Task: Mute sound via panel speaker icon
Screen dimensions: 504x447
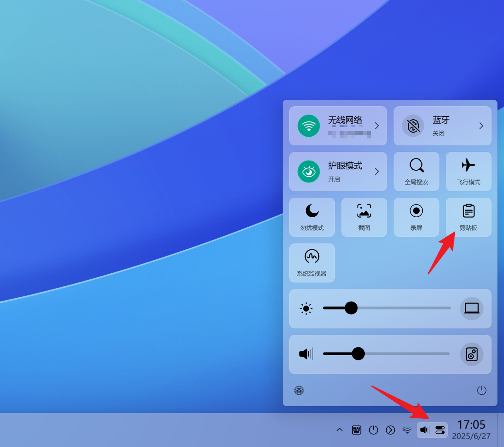Action: pyautogui.click(x=306, y=354)
